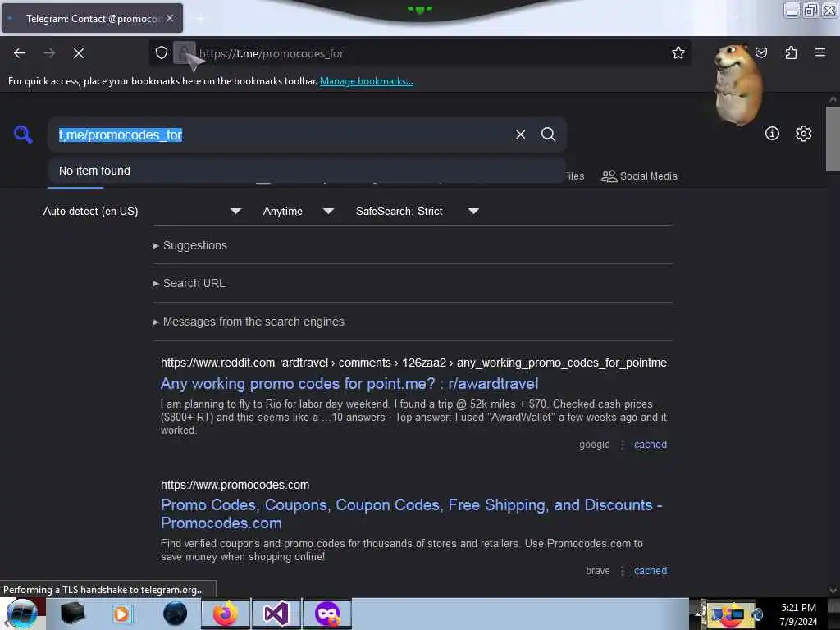Open Any working promo codes reddit result

tap(349, 384)
